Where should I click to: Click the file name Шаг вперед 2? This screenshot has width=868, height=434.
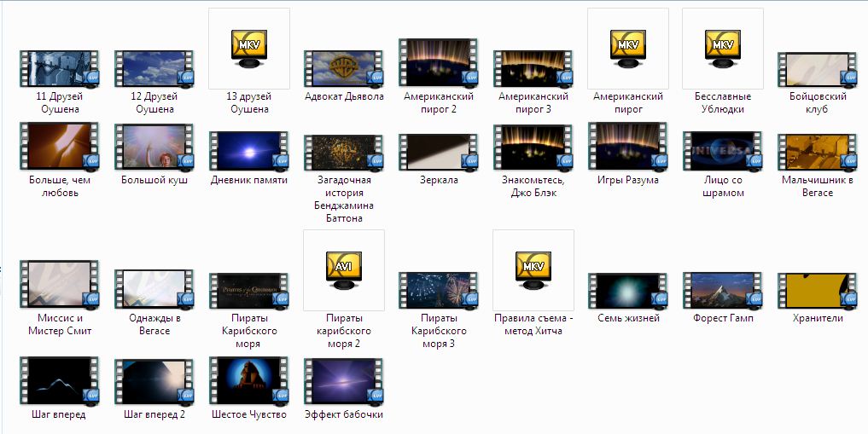[154, 414]
